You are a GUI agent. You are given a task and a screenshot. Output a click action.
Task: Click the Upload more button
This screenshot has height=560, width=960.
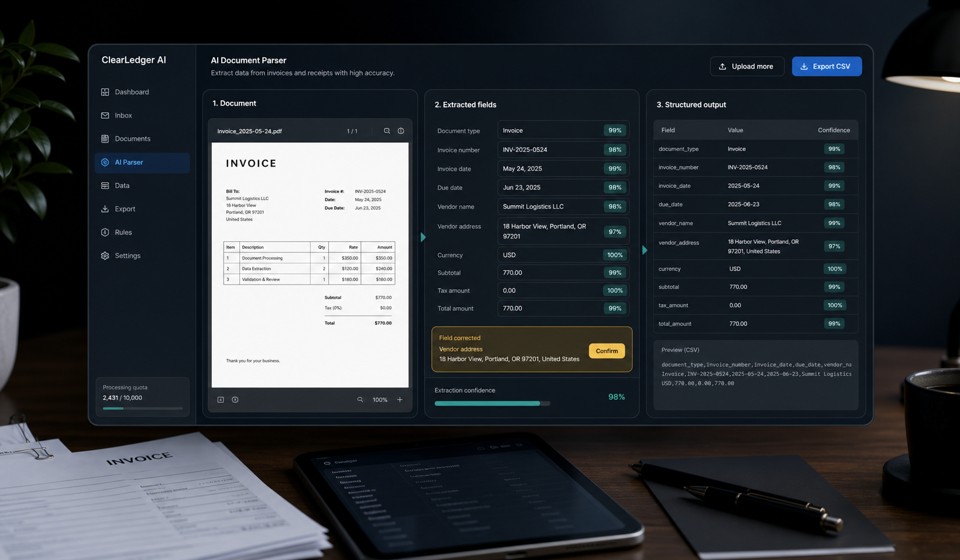click(x=747, y=67)
